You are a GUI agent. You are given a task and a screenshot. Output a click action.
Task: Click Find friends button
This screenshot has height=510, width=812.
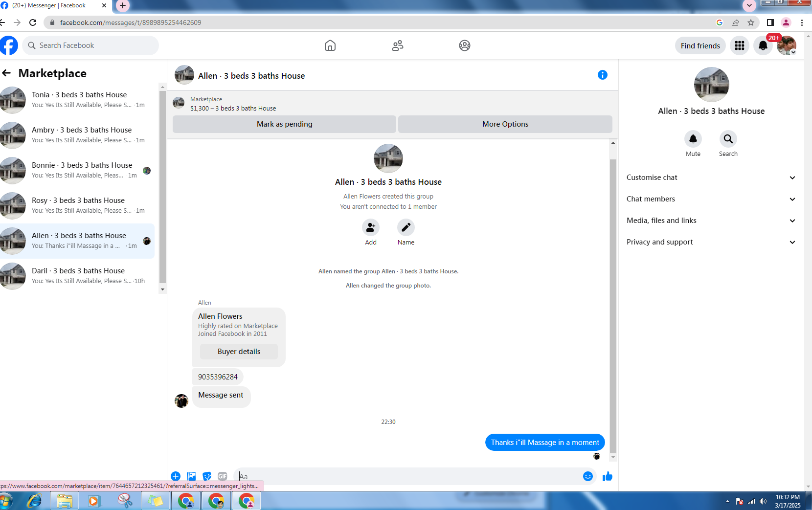(x=700, y=45)
